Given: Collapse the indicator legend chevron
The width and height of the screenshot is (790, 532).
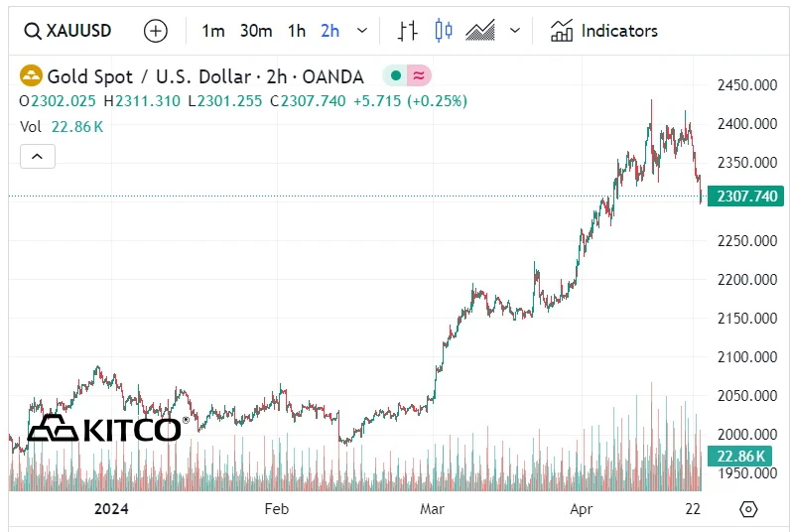Looking at the screenshot, I should 38,157.
